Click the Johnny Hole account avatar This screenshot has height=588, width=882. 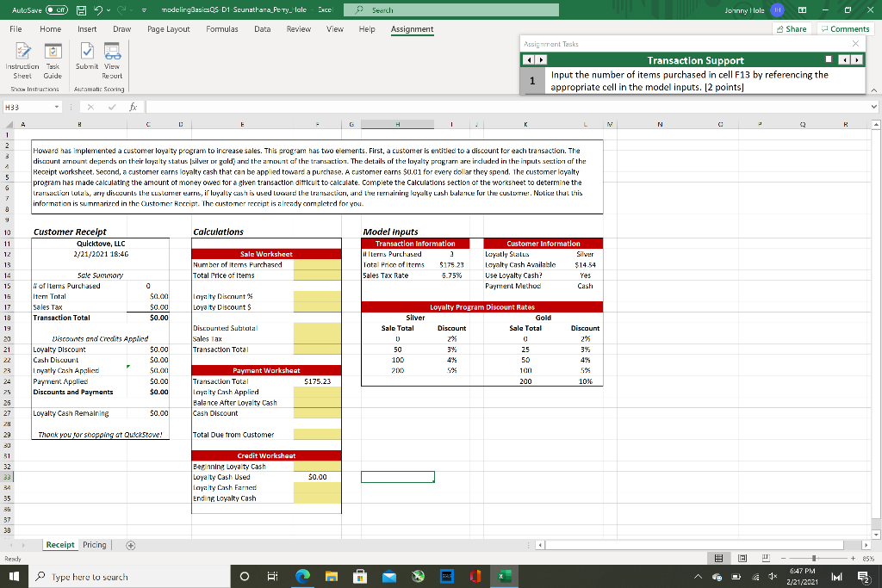click(x=778, y=10)
